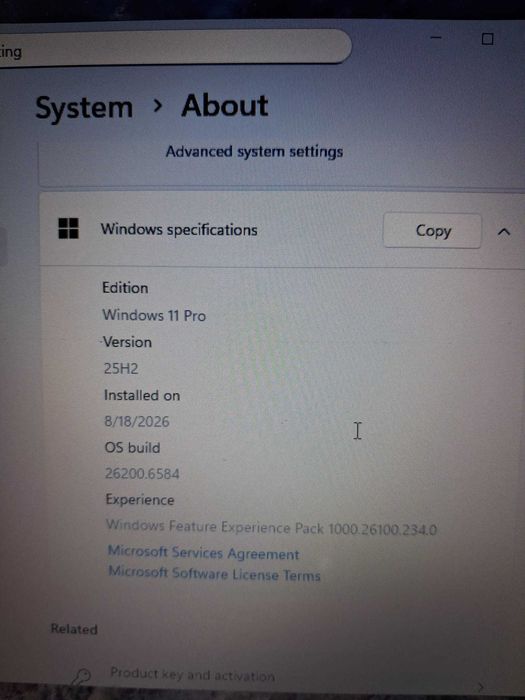Image resolution: width=525 pixels, height=700 pixels.
Task: Open the Microsoft Services Agreement link
Action: [203, 553]
